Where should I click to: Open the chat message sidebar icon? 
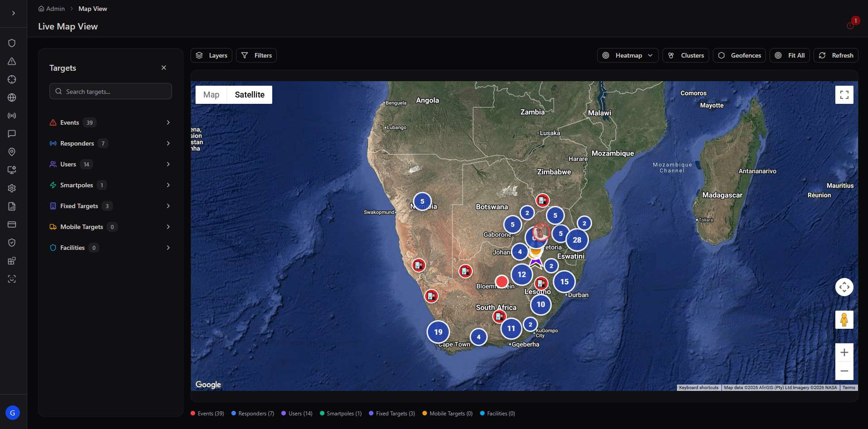pos(12,134)
